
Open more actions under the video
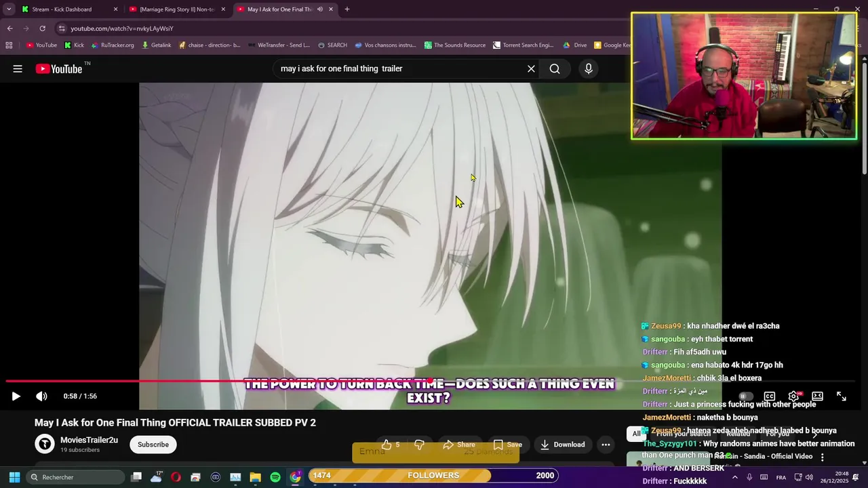point(606,445)
